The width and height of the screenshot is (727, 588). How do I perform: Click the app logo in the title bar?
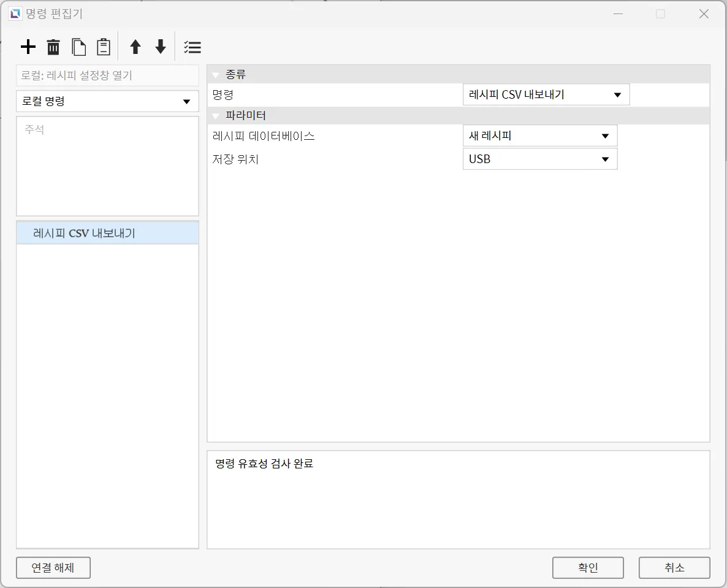pos(15,14)
